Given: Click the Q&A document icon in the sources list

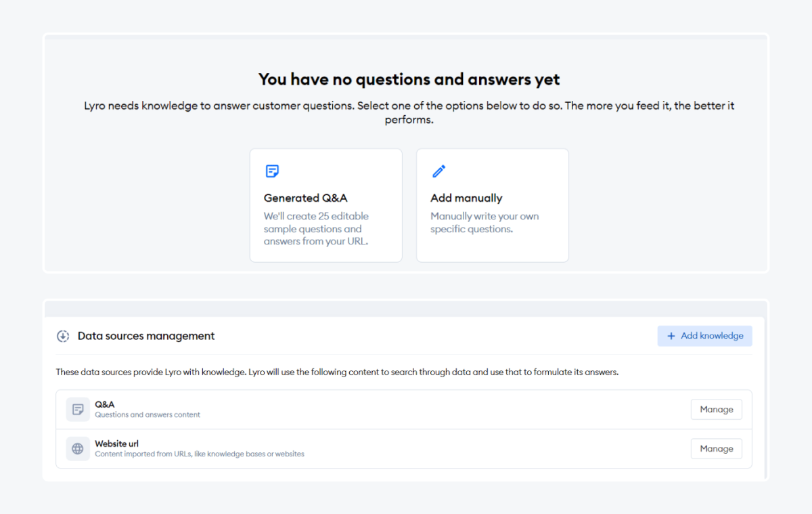Looking at the screenshot, I should (77, 409).
